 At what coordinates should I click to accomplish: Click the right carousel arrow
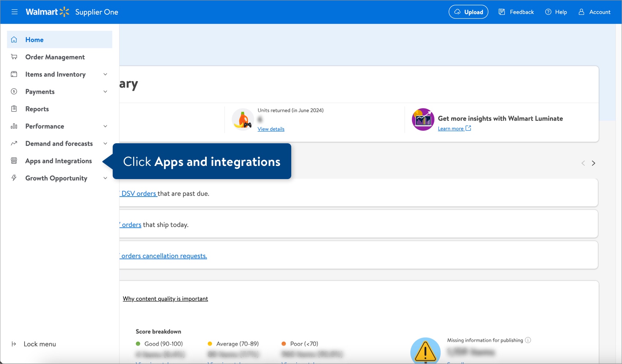593,163
